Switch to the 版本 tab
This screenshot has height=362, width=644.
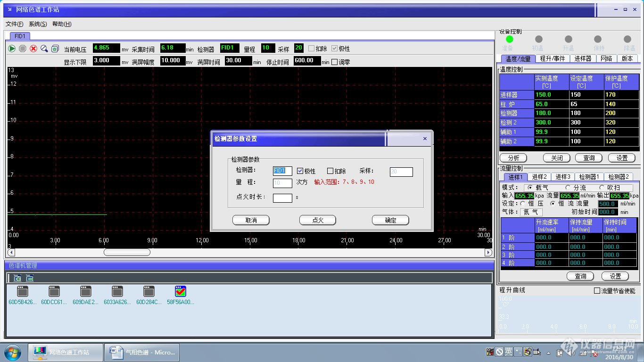[x=627, y=59]
